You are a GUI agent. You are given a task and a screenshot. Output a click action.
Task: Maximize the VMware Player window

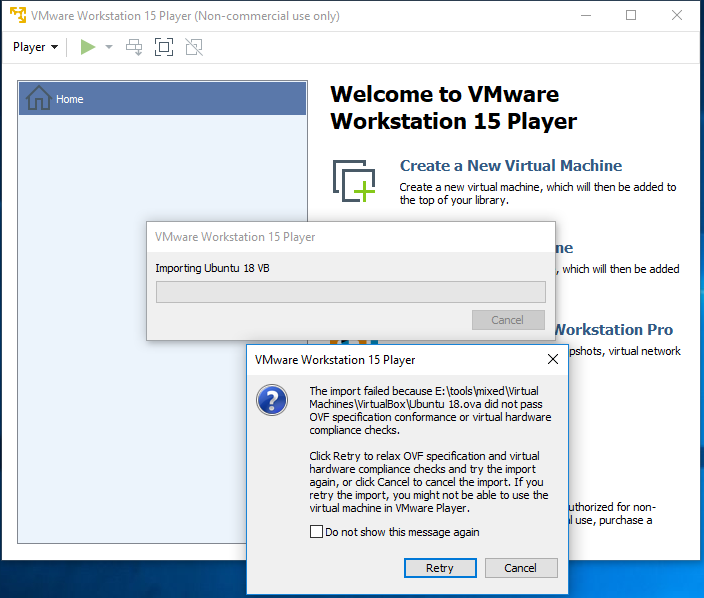pyautogui.click(x=631, y=16)
